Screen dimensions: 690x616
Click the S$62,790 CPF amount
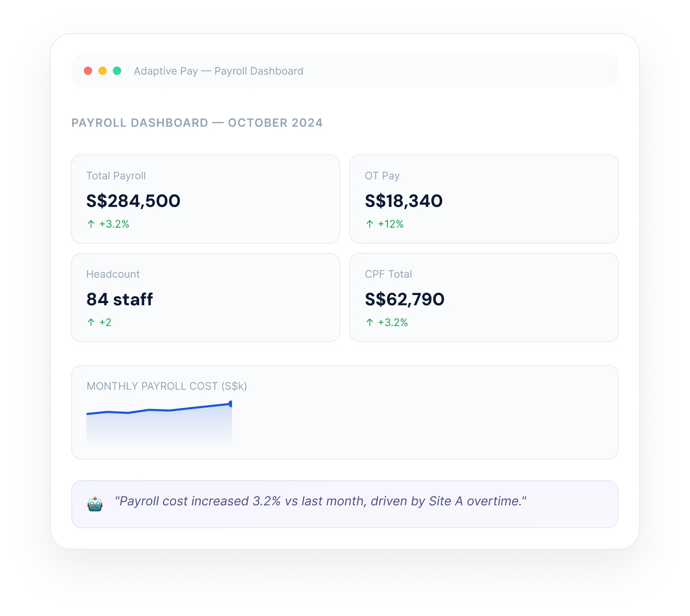tap(404, 299)
